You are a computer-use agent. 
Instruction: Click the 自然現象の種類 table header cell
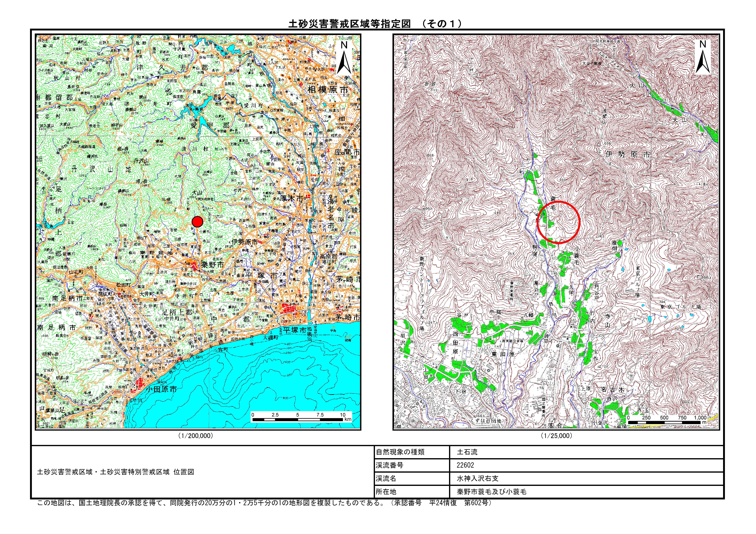400,452
